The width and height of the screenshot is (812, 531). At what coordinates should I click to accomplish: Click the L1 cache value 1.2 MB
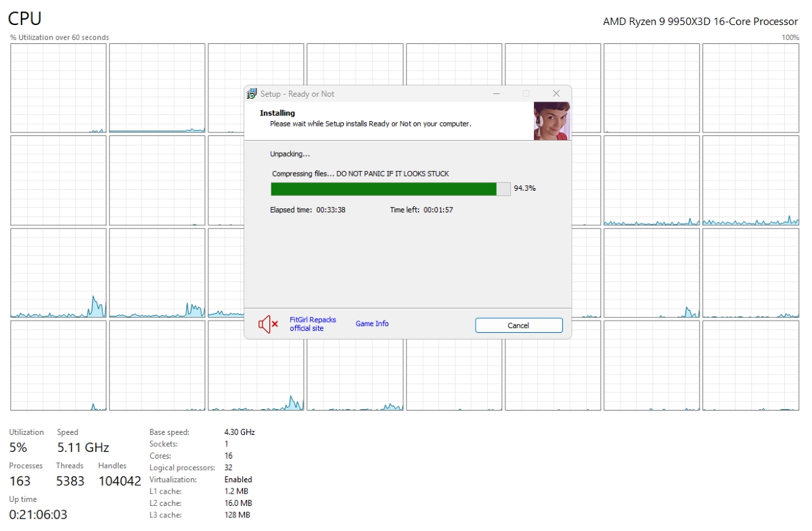(236, 491)
